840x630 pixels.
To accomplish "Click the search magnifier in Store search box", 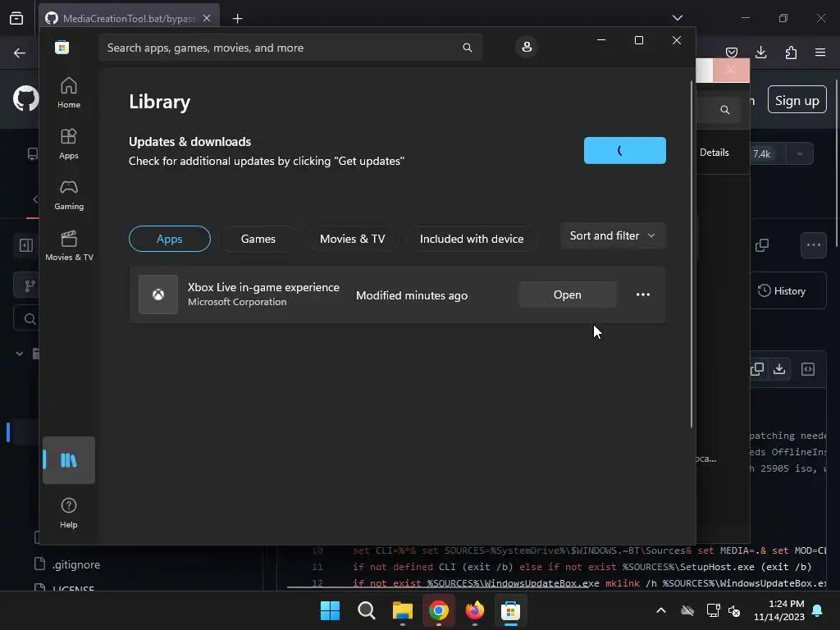I will coord(467,48).
